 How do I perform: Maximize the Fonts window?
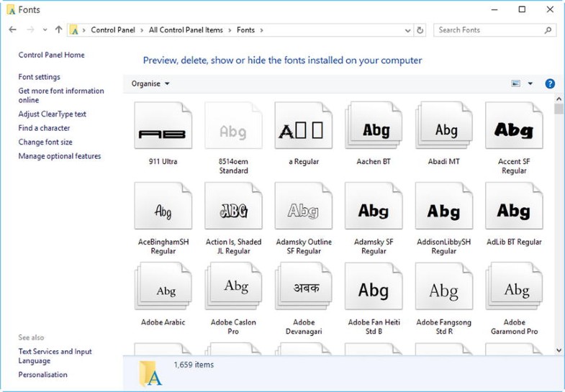[x=522, y=10]
